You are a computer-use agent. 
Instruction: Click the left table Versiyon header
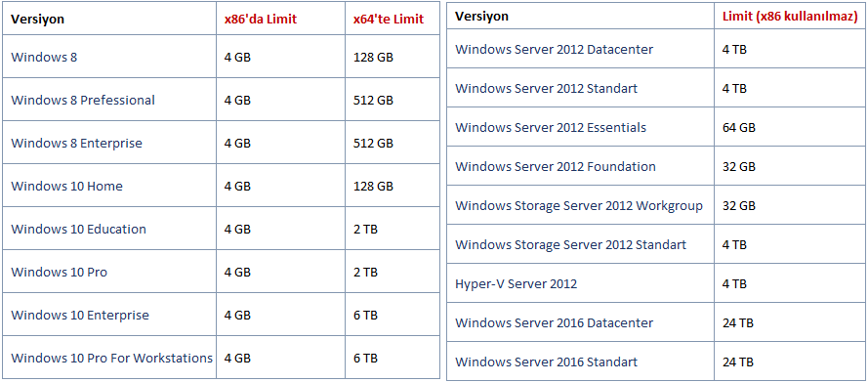(38, 19)
